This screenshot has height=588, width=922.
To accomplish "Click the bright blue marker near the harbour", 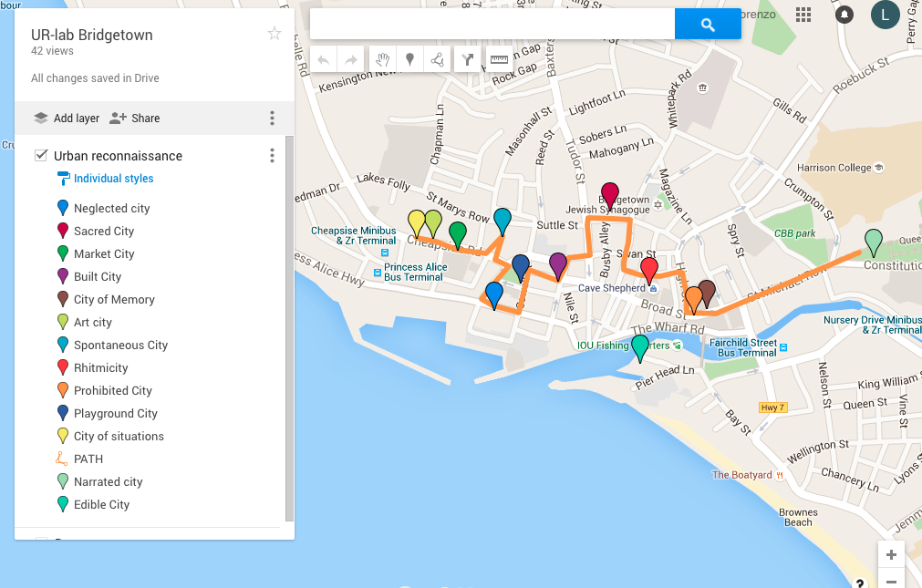I will (x=494, y=294).
